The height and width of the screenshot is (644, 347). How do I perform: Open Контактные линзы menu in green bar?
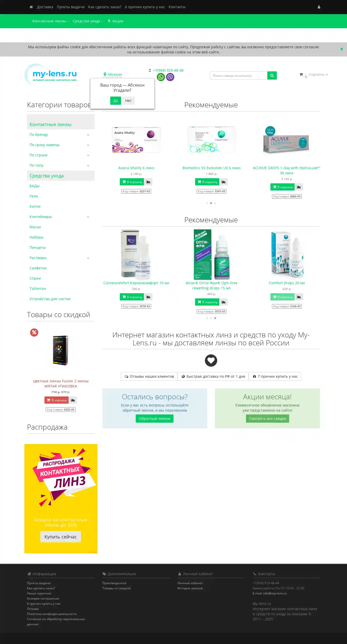tap(51, 21)
